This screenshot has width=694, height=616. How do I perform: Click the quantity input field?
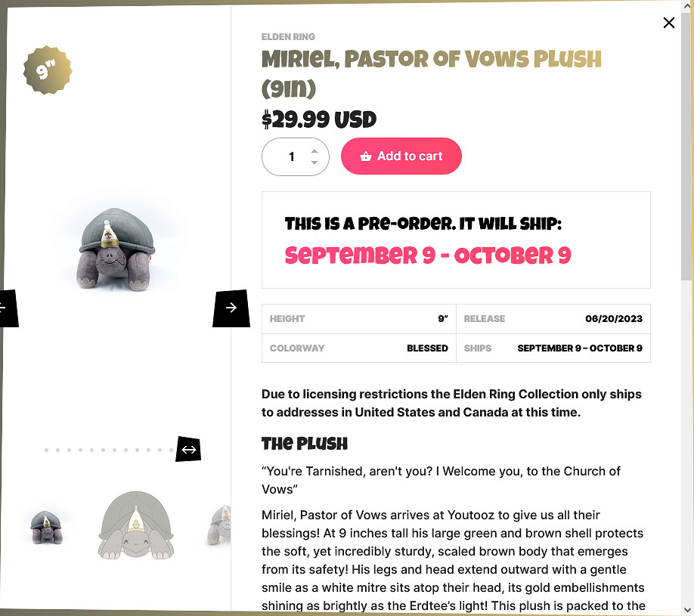296,156
